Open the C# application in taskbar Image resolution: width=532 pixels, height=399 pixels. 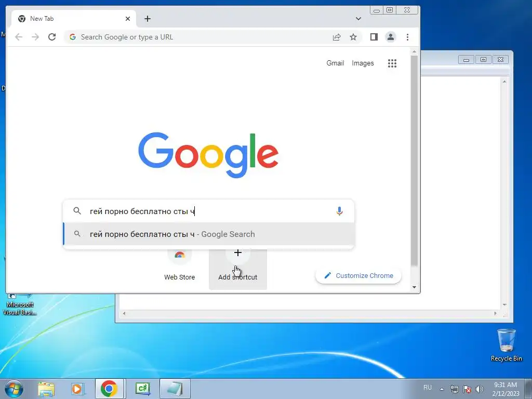(x=142, y=389)
